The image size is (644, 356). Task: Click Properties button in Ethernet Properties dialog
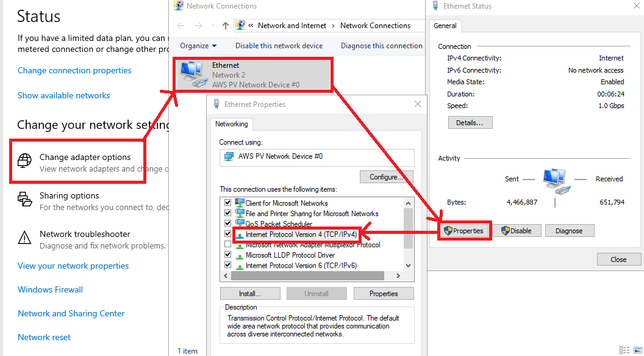pos(384,294)
